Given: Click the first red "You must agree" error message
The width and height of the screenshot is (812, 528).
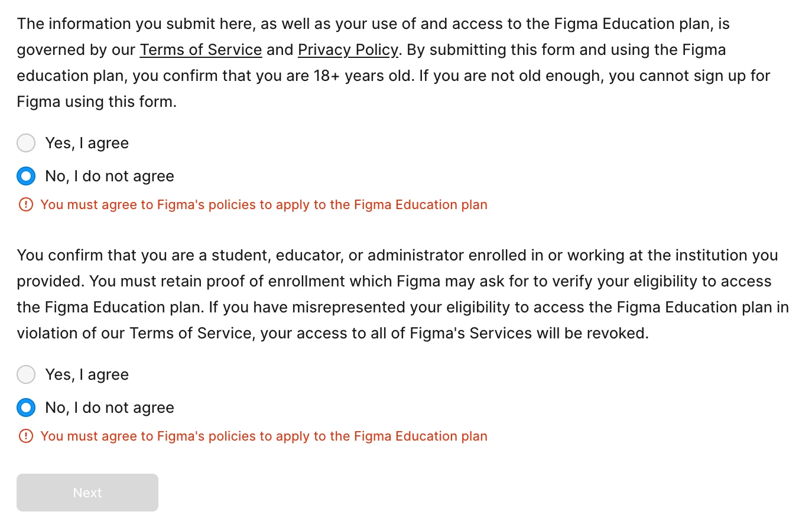Looking at the screenshot, I should [x=264, y=204].
